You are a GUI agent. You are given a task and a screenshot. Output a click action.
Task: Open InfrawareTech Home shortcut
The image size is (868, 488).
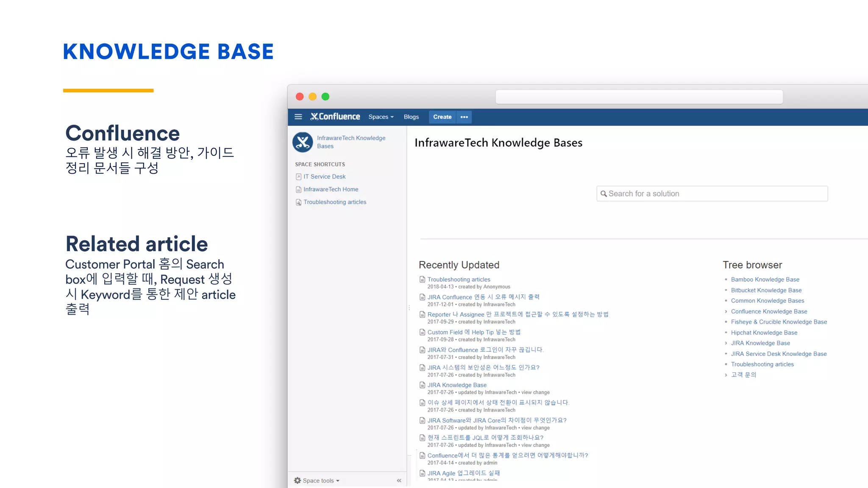331,189
